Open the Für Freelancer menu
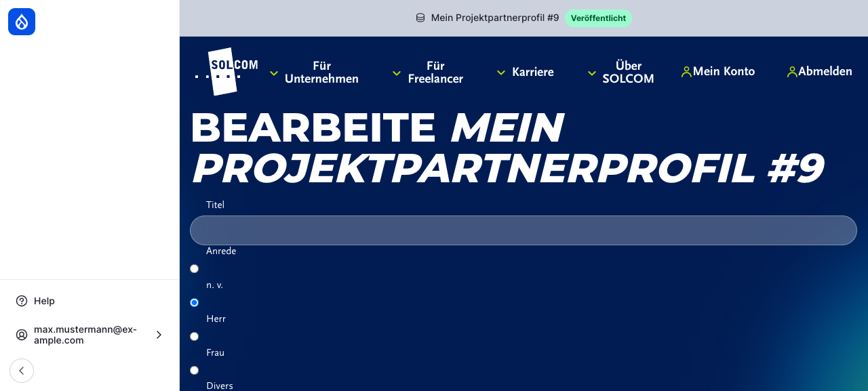Image resolution: width=868 pixels, height=391 pixels. point(435,73)
